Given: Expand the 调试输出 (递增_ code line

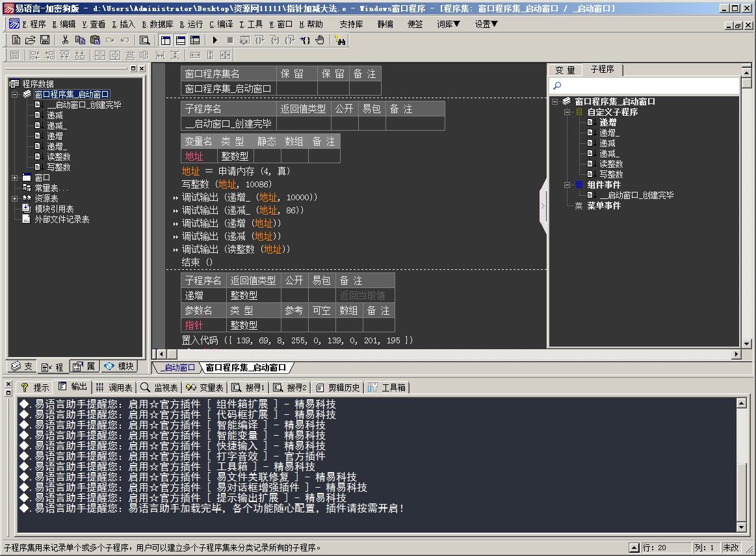Looking at the screenshot, I should [176, 198].
